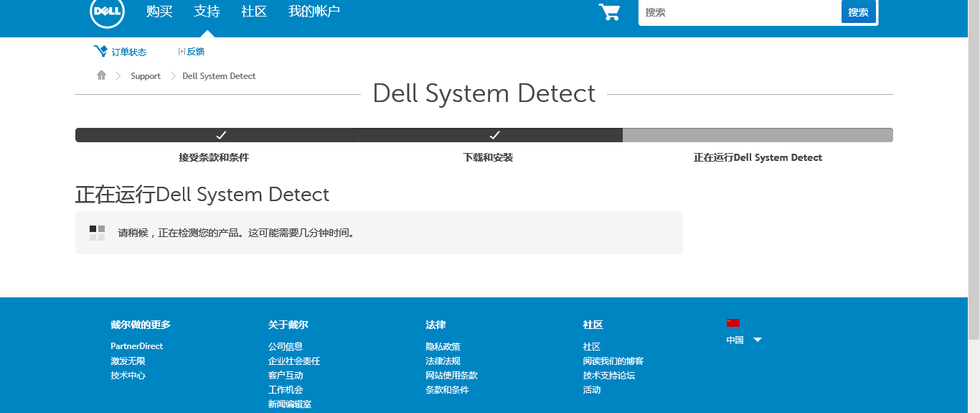
Task: Click the 法律 footer heading
Action: click(x=435, y=325)
